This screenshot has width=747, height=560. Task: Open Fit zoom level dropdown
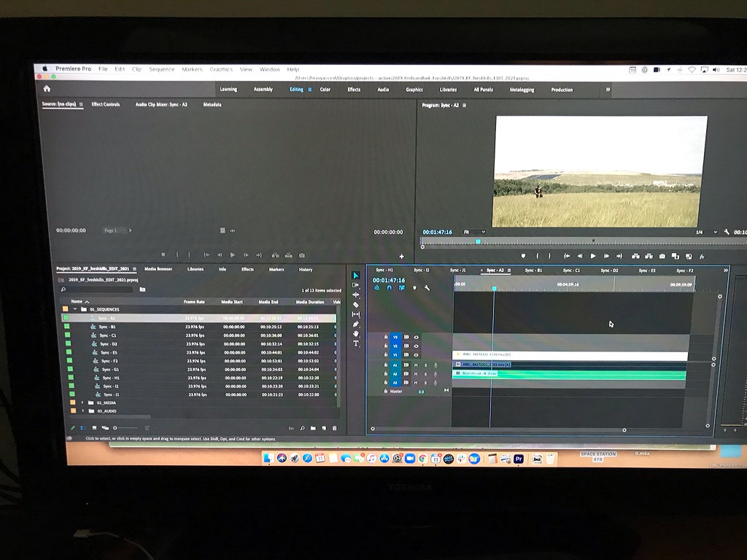474,232
